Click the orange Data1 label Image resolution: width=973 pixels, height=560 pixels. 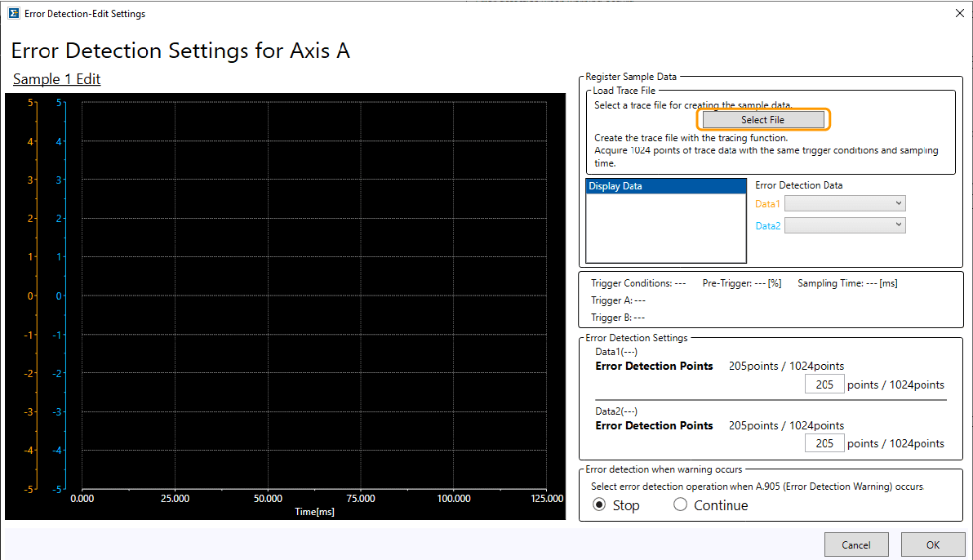[x=767, y=204]
